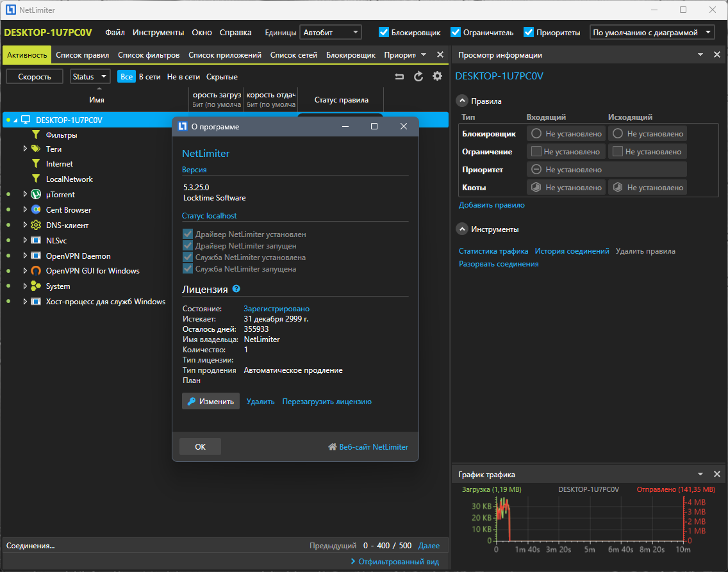Select the µTorrent application icon
Screen dimensions: 728x572
click(36, 194)
